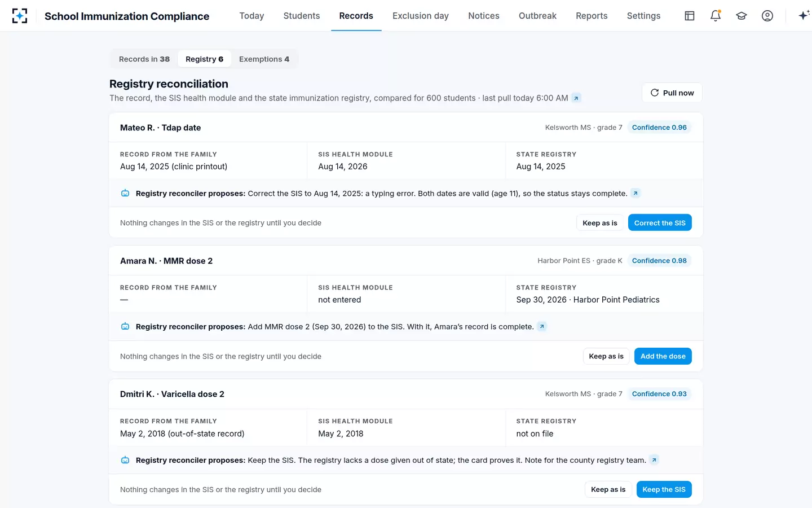The width and height of the screenshot is (812, 508).
Task: Click reconciler bot icon in Mateo's card
Action: pyautogui.click(x=125, y=194)
